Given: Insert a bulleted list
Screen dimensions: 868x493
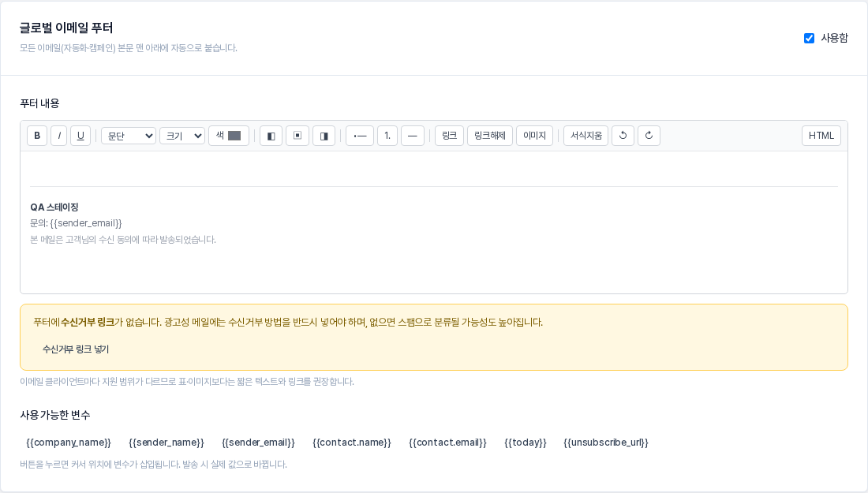Looking at the screenshot, I should point(360,136).
